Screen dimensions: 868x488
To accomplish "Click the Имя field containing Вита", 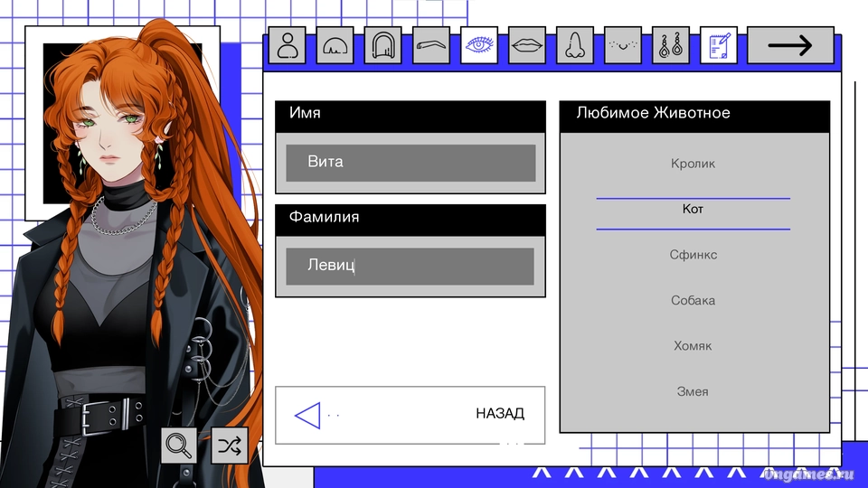I will 410,163.
